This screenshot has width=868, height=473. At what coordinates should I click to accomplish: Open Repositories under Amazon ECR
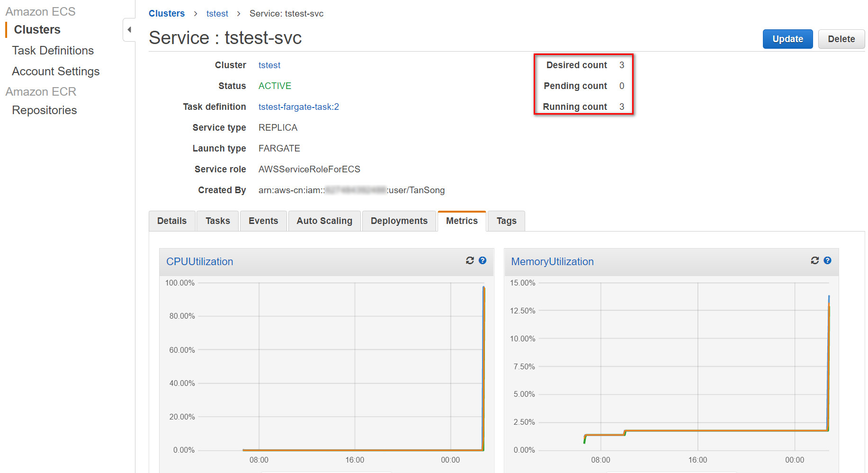tap(45, 110)
